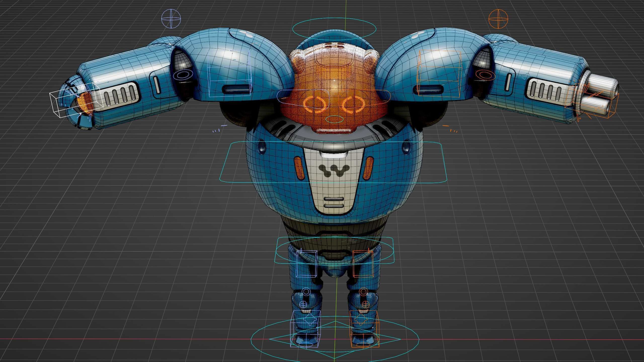
Task: Click the cyan halo ring above the head
Action: (334, 29)
